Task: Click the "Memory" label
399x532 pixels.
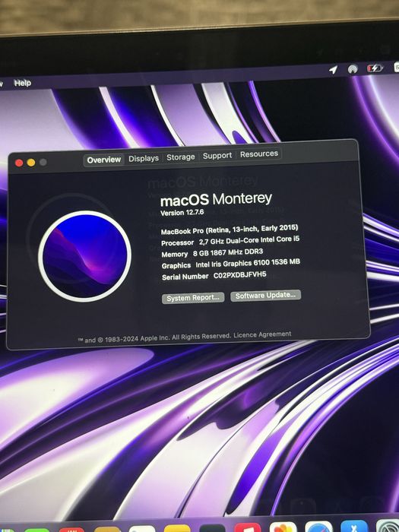Action: [x=174, y=255]
